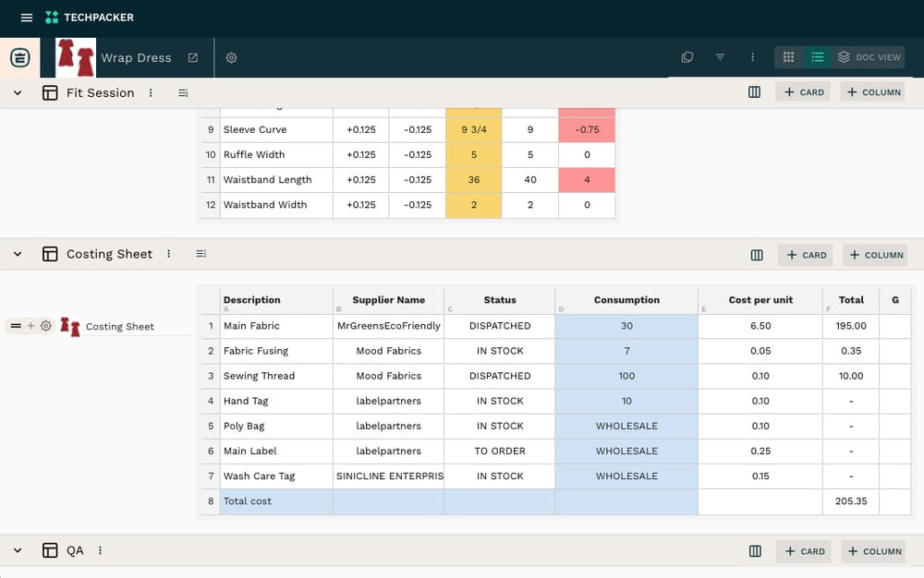Open column layout icon in Costing Sheet header
Viewport: 924px width, 578px height.
click(x=758, y=255)
